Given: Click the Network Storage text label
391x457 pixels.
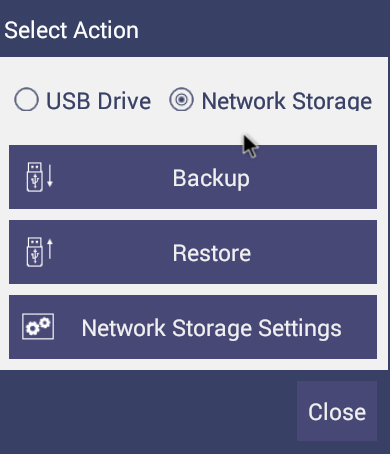Looking at the screenshot, I should [287, 101].
